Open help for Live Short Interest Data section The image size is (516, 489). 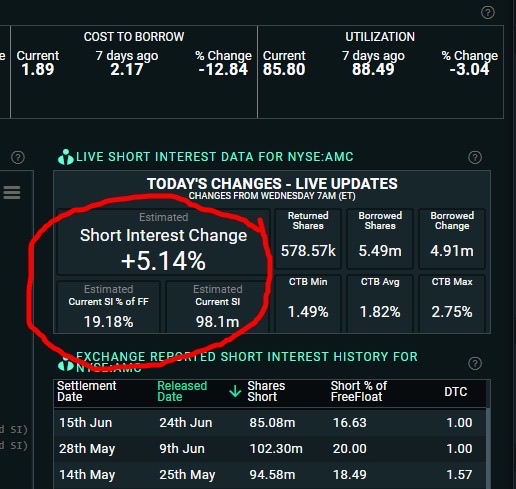pos(475,157)
